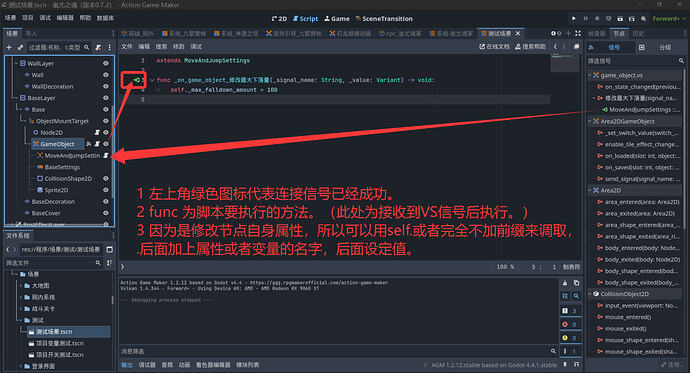Click signals icon on GameObject node
The width and height of the screenshot is (690, 373).
[x=88, y=144]
